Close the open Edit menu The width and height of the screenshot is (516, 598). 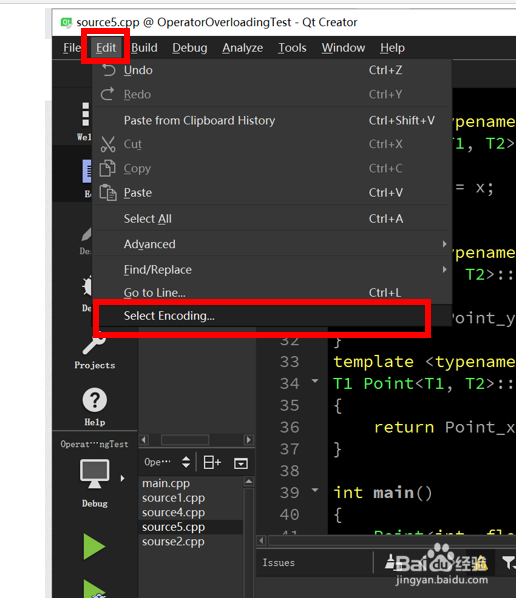106,48
